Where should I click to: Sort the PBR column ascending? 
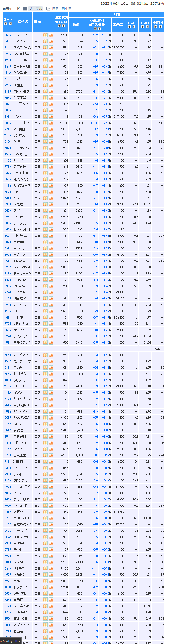tap(143, 27)
